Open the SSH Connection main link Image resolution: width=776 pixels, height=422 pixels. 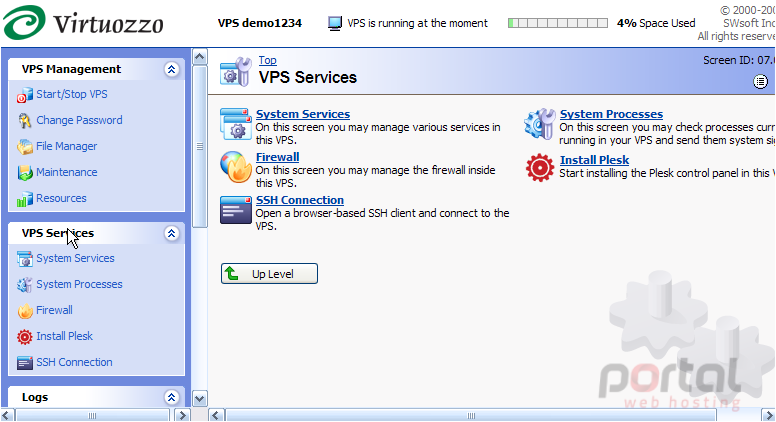click(300, 200)
